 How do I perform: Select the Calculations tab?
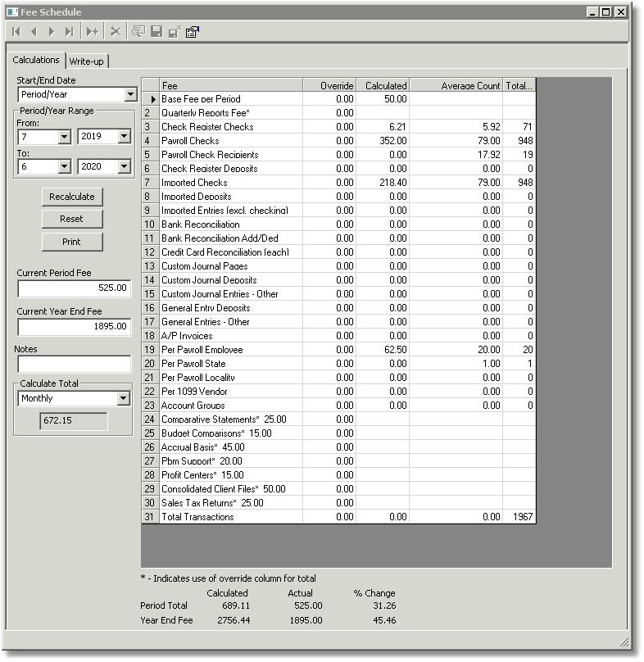[x=36, y=60]
